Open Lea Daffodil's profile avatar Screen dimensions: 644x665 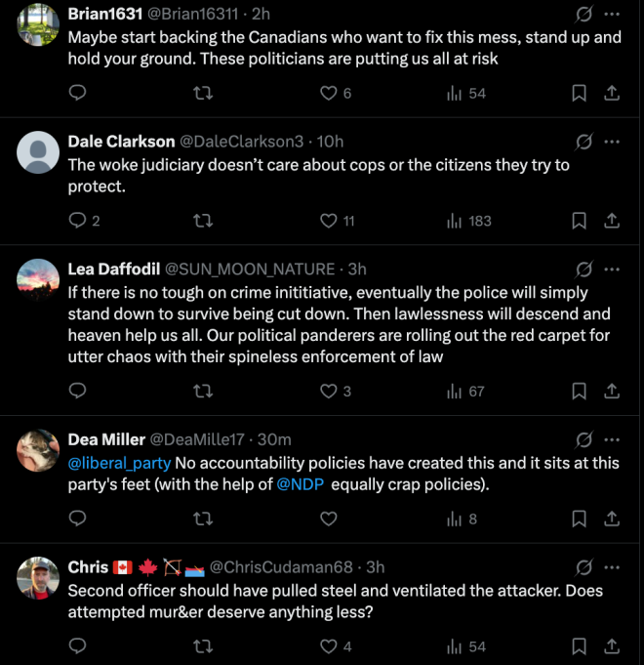[38, 280]
